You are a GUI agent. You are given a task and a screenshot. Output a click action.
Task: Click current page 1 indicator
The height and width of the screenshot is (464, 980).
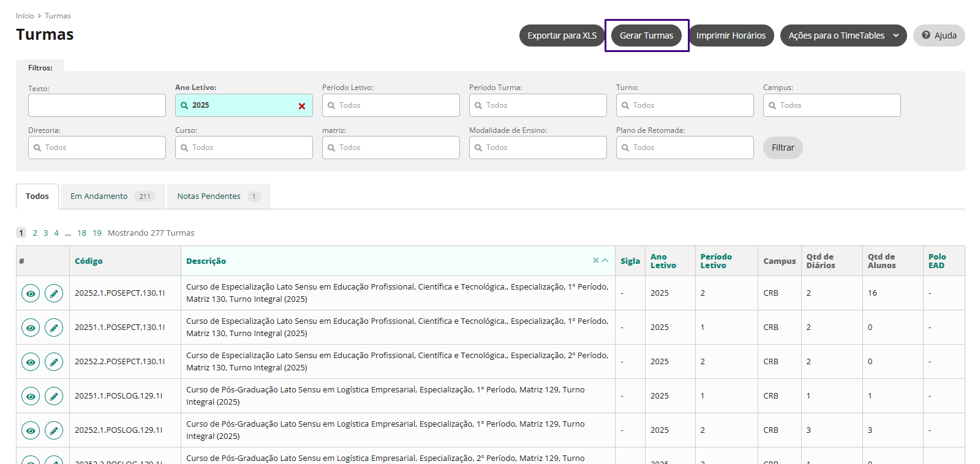(21, 233)
